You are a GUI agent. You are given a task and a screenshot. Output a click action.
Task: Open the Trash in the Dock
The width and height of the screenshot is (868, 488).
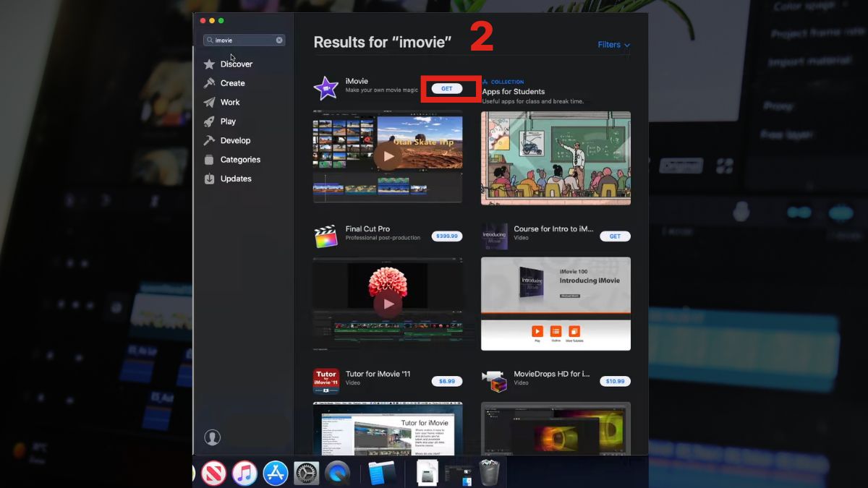[490, 473]
